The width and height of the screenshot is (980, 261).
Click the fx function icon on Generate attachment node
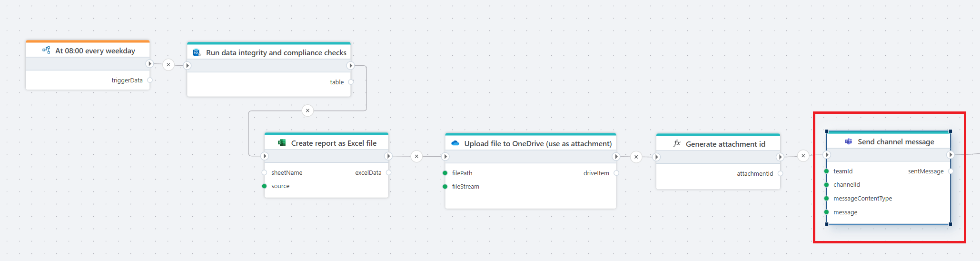pyautogui.click(x=677, y=143)
